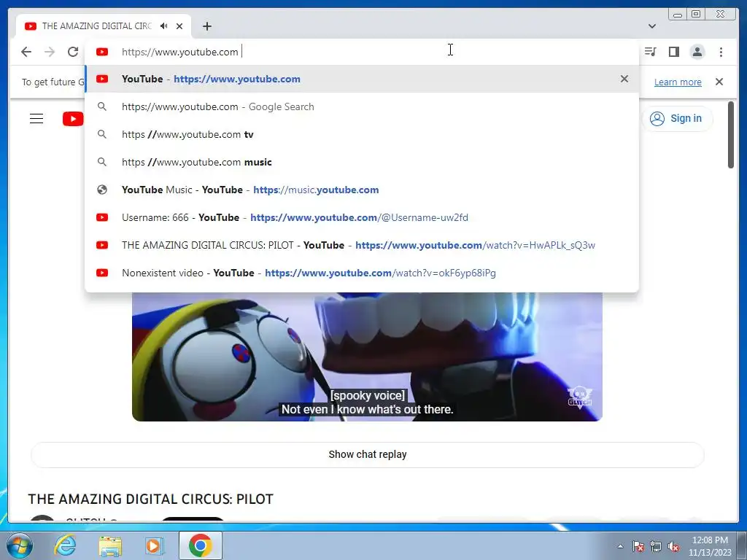Close THE AMAZING DIGITAL CIRCUS tab
This screenshot has height=560, width=747.
tap(179, 26)
